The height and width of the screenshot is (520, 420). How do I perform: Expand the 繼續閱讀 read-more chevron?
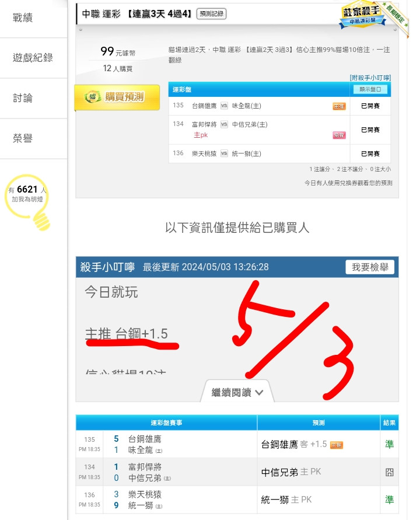coord(237,392)
